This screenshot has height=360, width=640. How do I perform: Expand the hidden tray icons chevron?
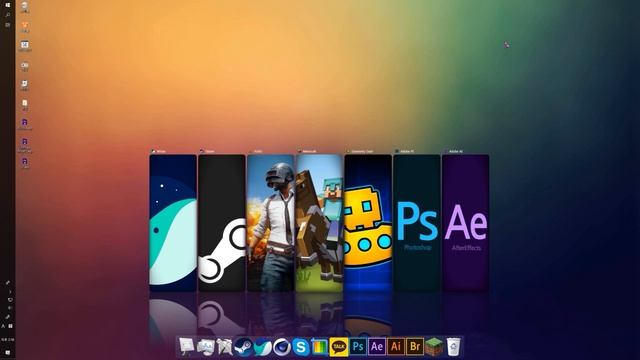(10, 291)
